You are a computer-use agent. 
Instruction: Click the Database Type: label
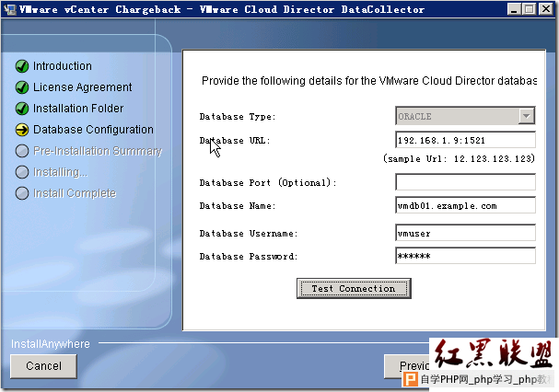point(238,117)
